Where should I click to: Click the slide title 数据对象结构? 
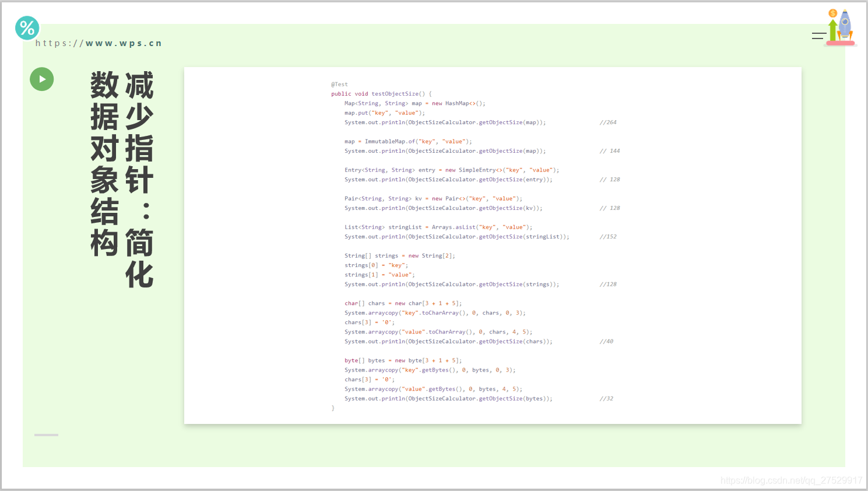coord(105,164)
